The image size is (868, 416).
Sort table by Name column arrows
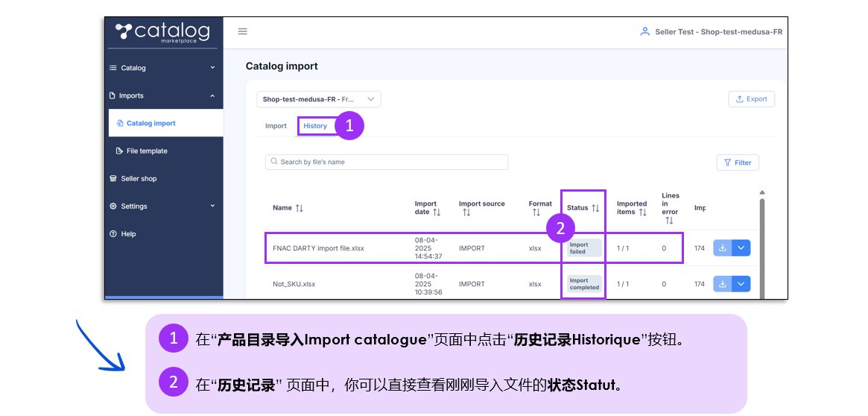[300, 208]
